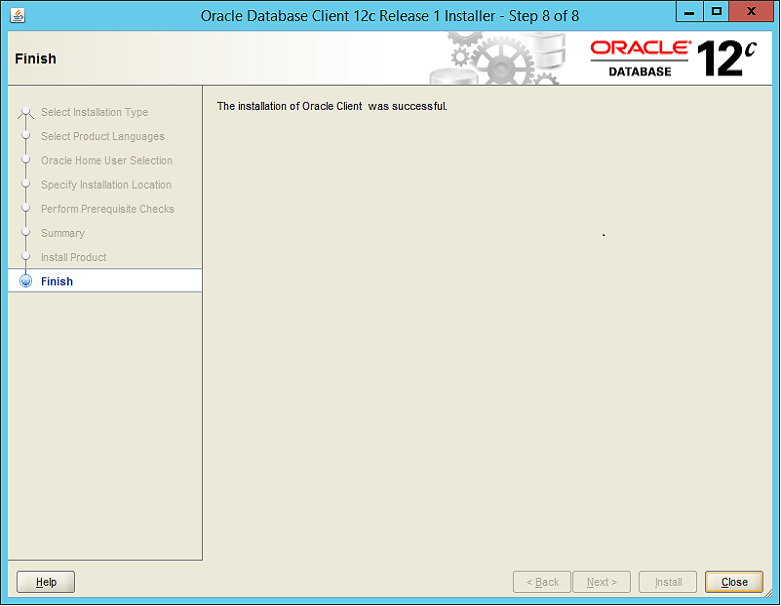Click the installation successful message text
Screen dimensions: 781x606
(x=332, y=106)
